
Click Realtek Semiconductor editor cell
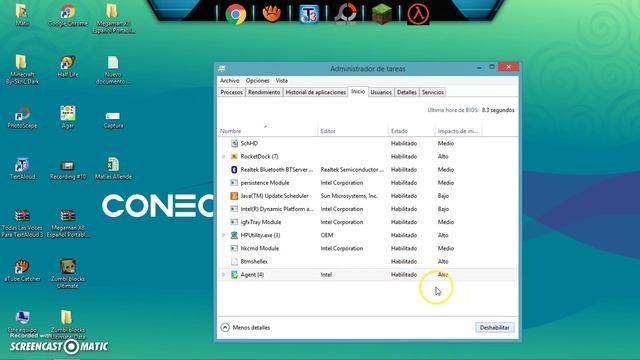(x=352, y=169)
